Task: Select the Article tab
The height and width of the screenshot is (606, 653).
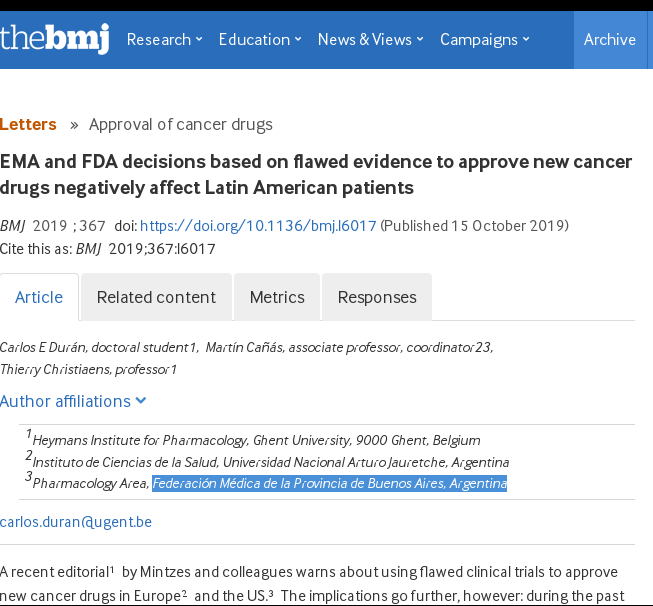Action: point(39,297)
